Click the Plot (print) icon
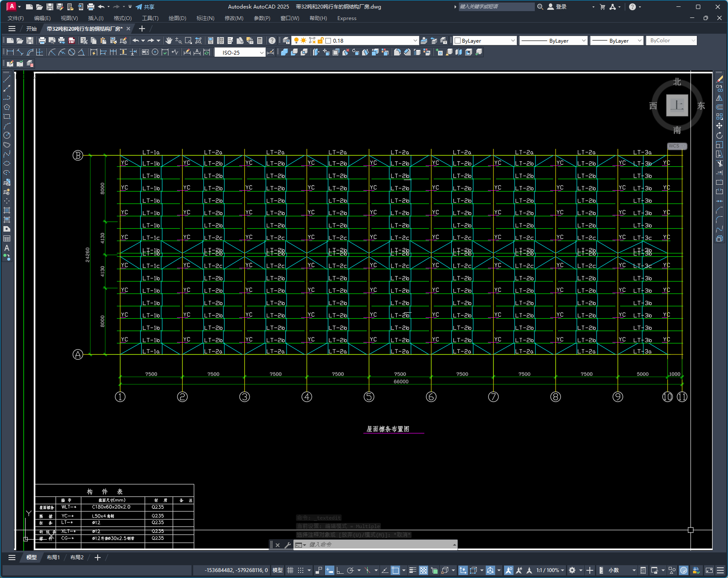728x578 pixels. (42, 41)
